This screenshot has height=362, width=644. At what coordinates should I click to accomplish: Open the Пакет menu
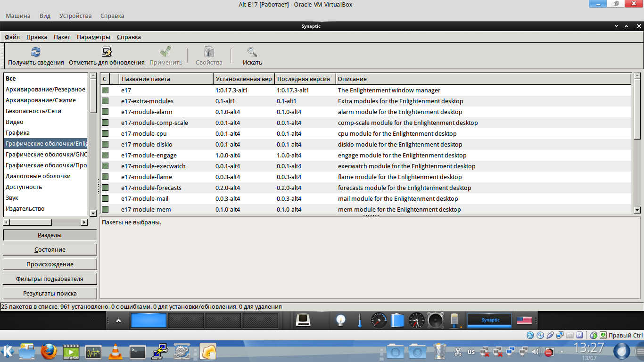click(x=62, y=37)
